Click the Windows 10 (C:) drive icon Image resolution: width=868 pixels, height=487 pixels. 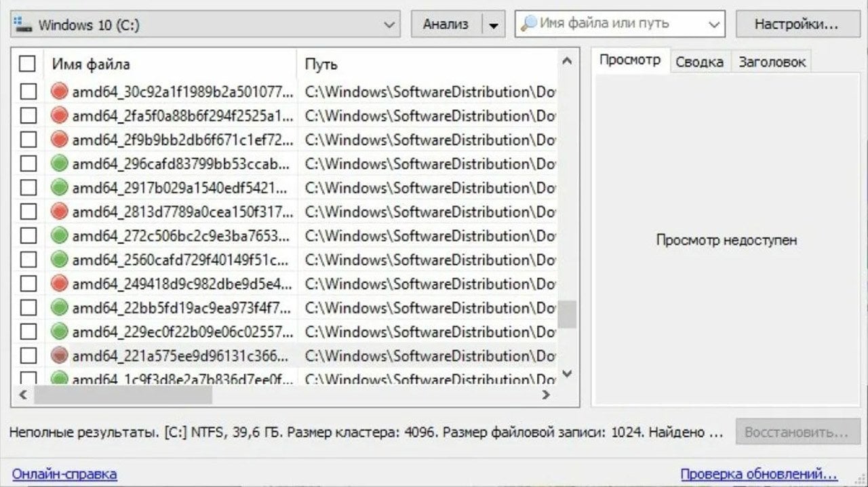pos(22,24)
